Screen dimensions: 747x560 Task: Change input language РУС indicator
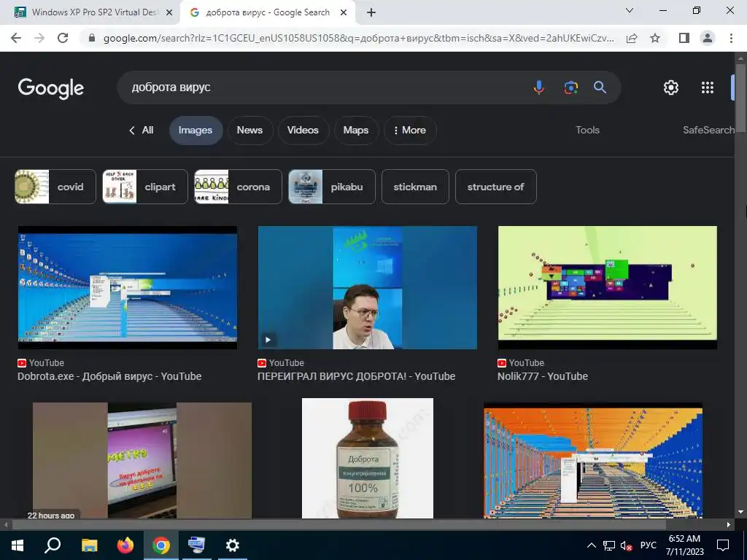click(649, 545)
